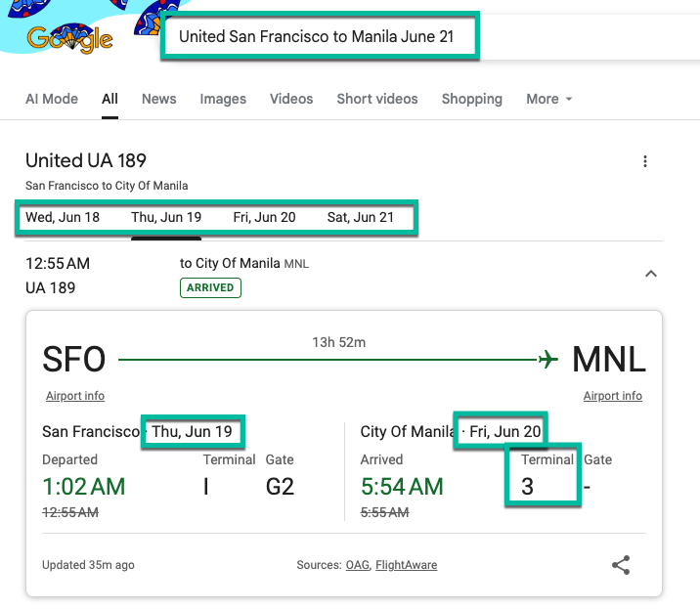Select the Fri, Jun 20 date tab
Image resolution: width=700 pixels, height=609 pixels.
(264, 217)
